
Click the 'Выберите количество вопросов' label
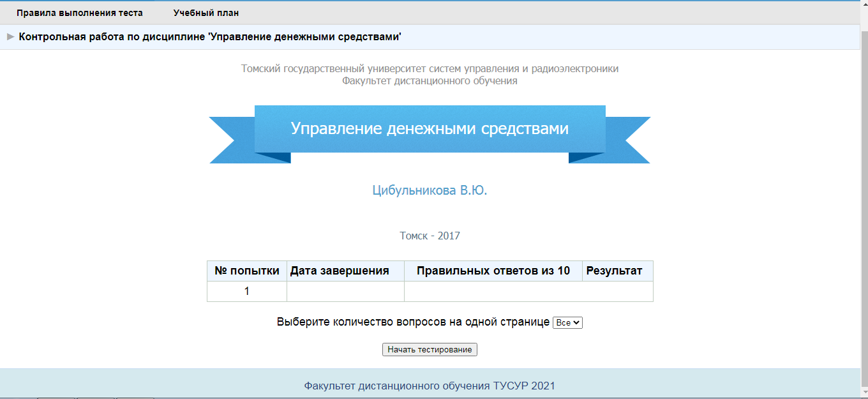(413, 322)
